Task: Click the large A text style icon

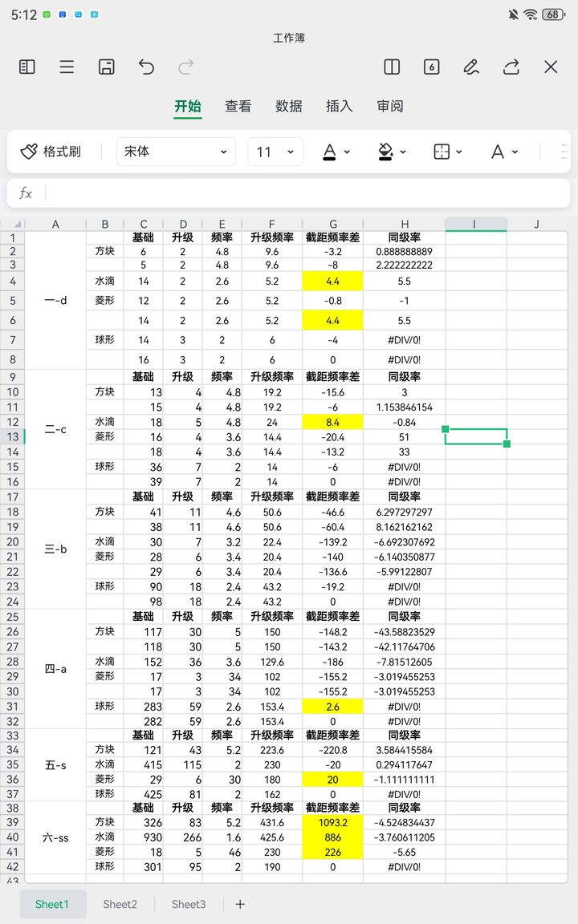Action: 497,152
